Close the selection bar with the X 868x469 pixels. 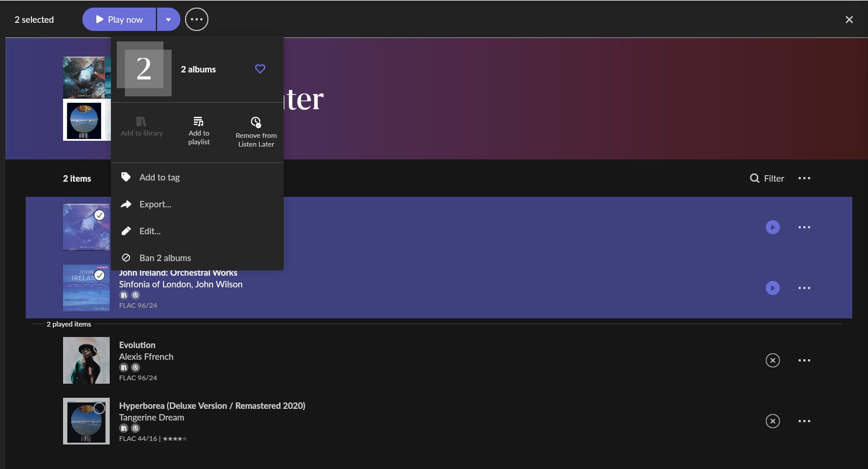849,20
